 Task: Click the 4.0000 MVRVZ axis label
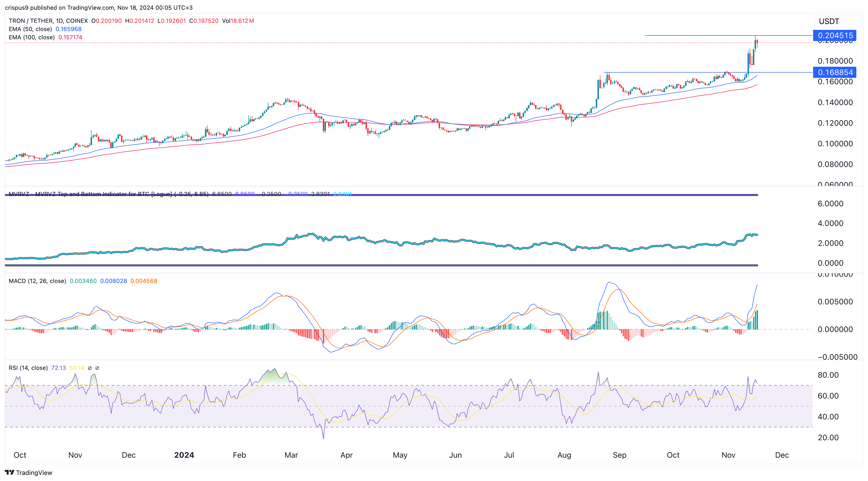click(831, 223)
